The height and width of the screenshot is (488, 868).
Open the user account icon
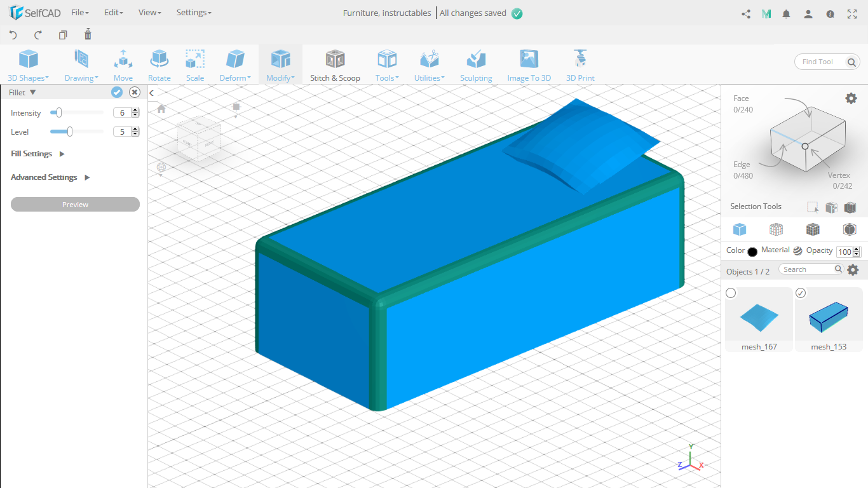tap(808, 14)
